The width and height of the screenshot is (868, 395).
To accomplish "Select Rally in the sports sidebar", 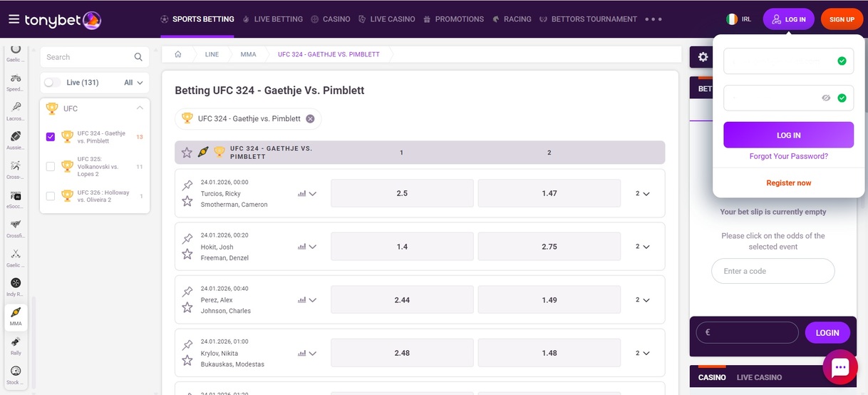I will point(16,347).
